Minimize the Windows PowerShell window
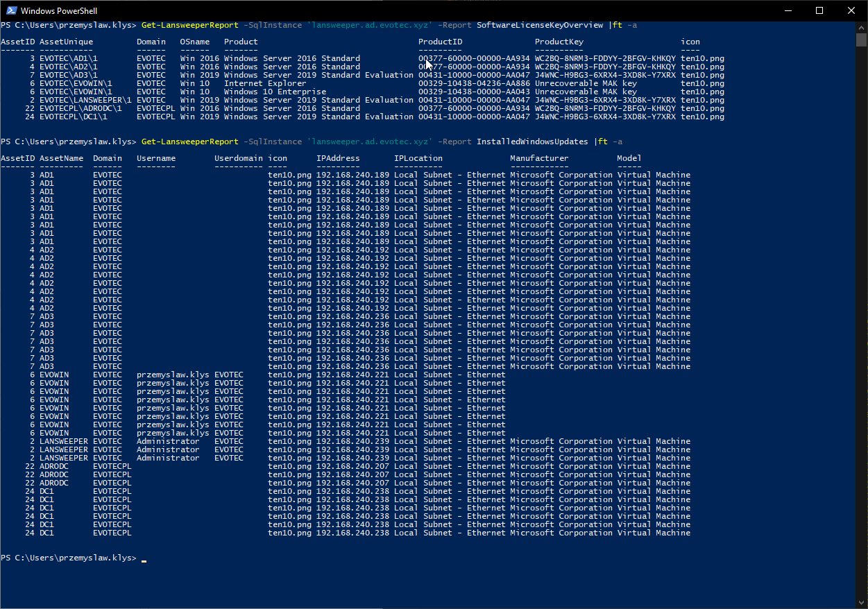This screenshot has height=609, width=868. pos(788,10)
